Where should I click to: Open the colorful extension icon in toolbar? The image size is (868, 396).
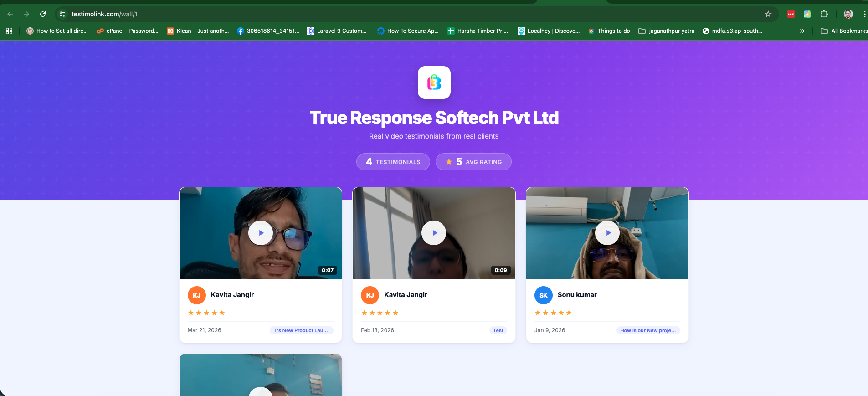(807, 14)
